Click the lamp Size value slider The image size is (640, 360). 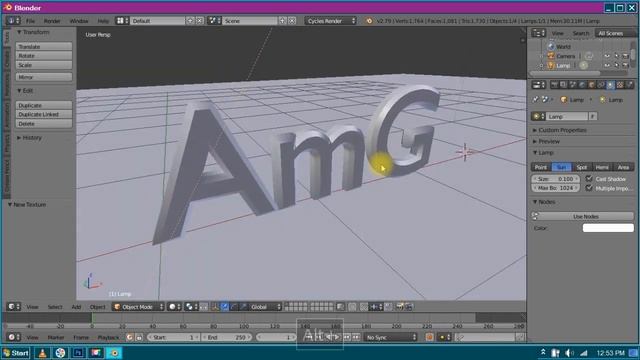tap(556, 179)
